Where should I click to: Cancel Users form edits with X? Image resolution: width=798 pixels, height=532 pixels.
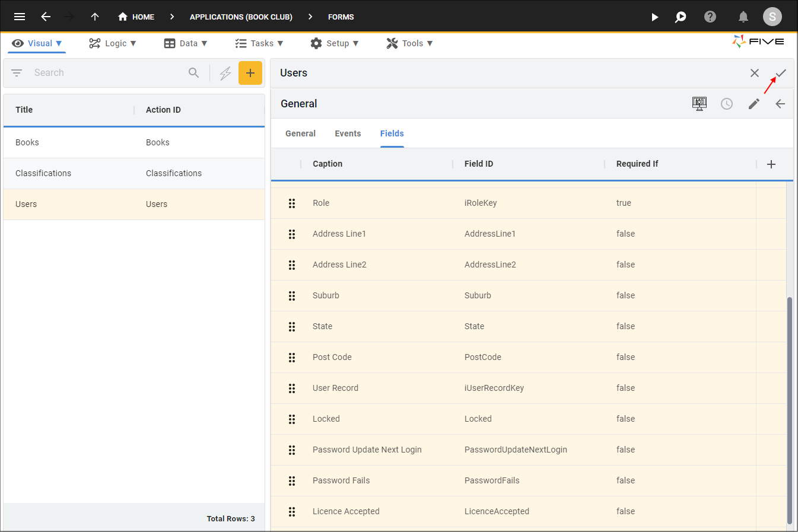[755, 73]
